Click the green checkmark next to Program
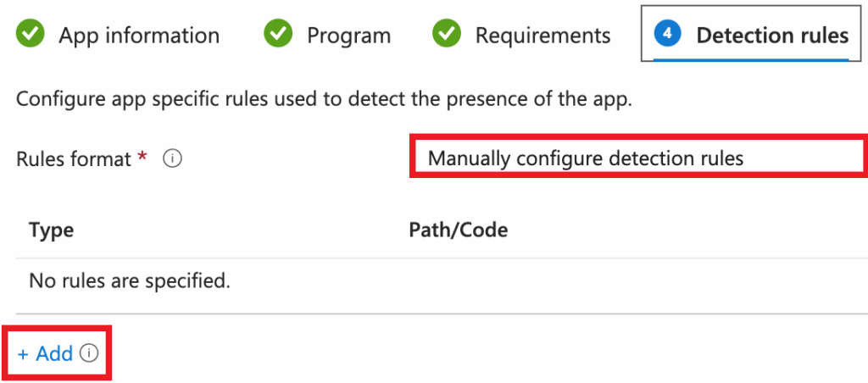 point(278,35)
